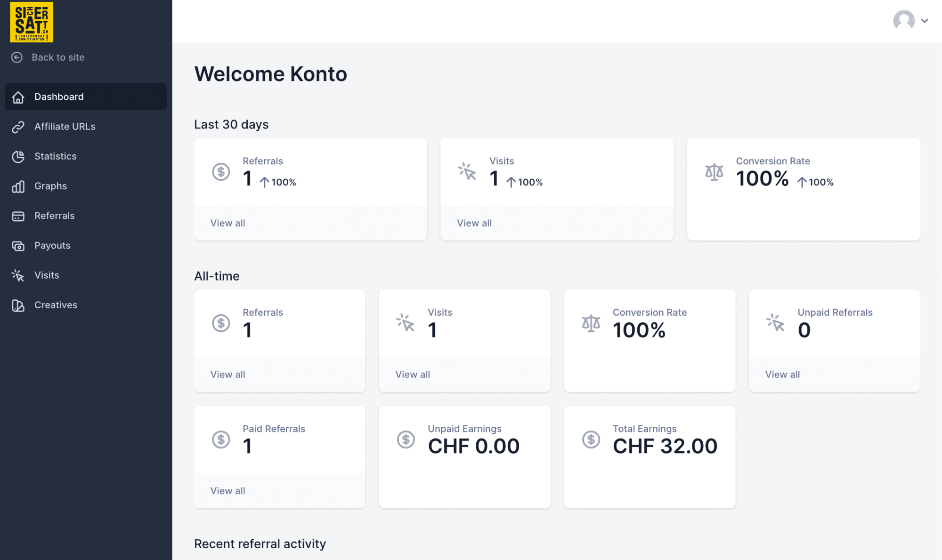Expand the user account dropdown chevron

coord(925,21)
